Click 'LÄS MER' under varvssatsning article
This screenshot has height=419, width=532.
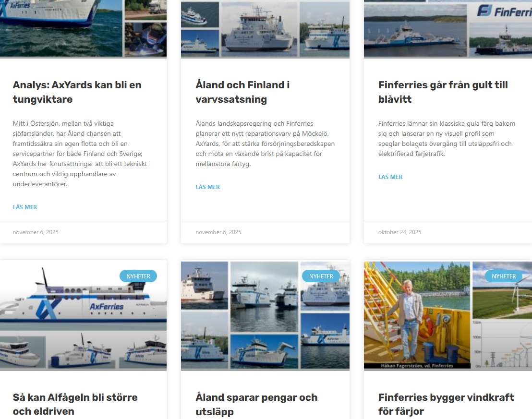[x=207, y=187]
